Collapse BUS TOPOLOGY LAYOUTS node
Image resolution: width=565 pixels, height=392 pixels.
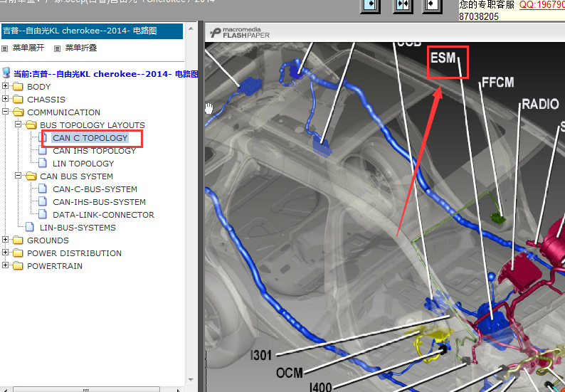(x=18, y=125)
